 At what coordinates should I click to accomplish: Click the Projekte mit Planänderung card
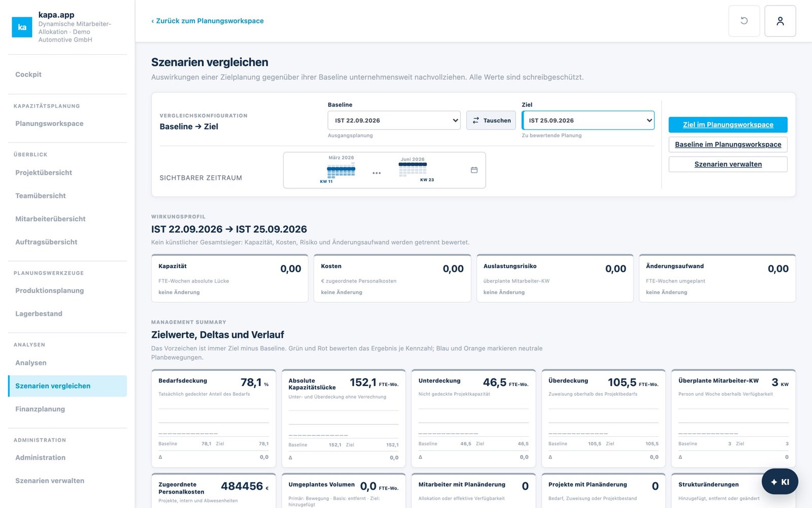click(603, 491)
